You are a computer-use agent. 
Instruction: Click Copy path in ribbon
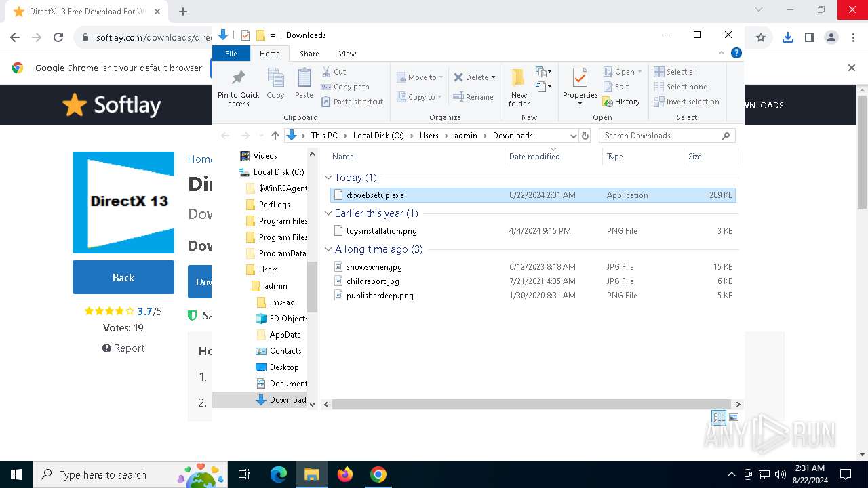click(345, 87)
